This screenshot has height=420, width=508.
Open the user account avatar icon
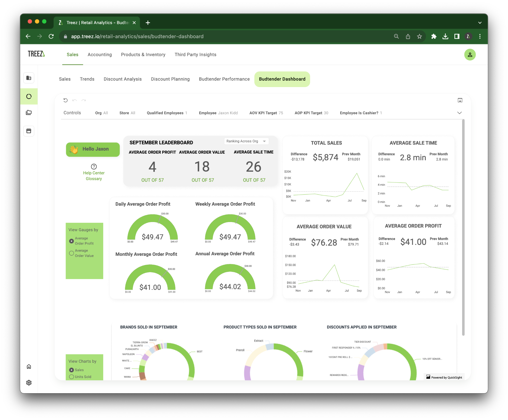(470, 54)
